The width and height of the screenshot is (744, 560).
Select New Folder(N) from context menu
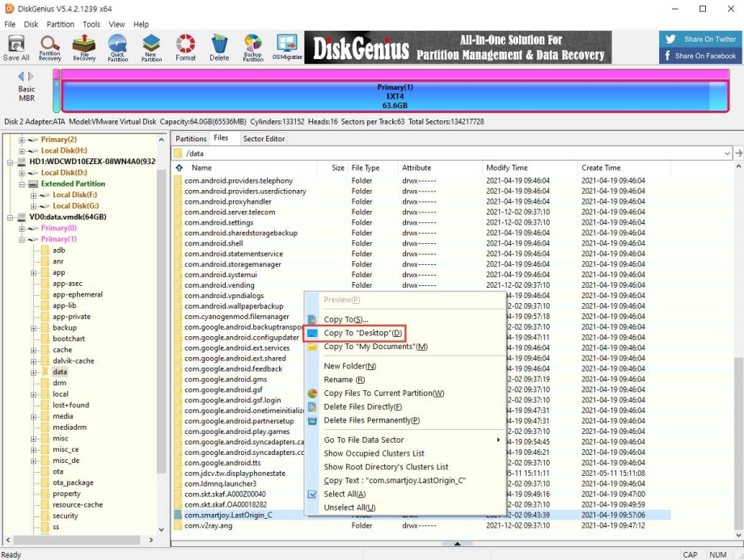(x=349, y=366)
